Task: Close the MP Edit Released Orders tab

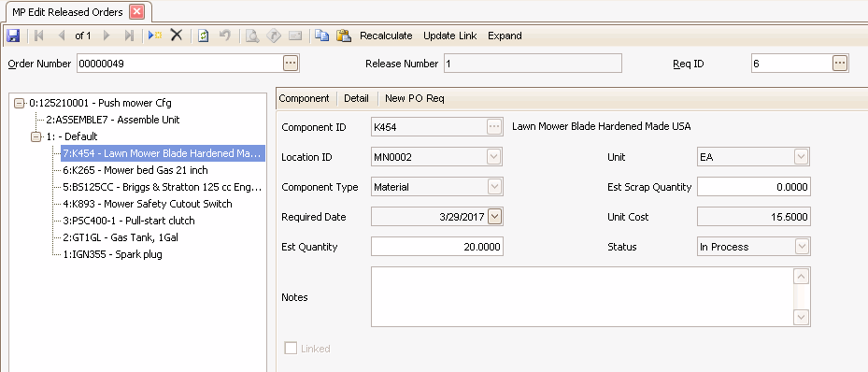Action: click(x=137, y=11)
